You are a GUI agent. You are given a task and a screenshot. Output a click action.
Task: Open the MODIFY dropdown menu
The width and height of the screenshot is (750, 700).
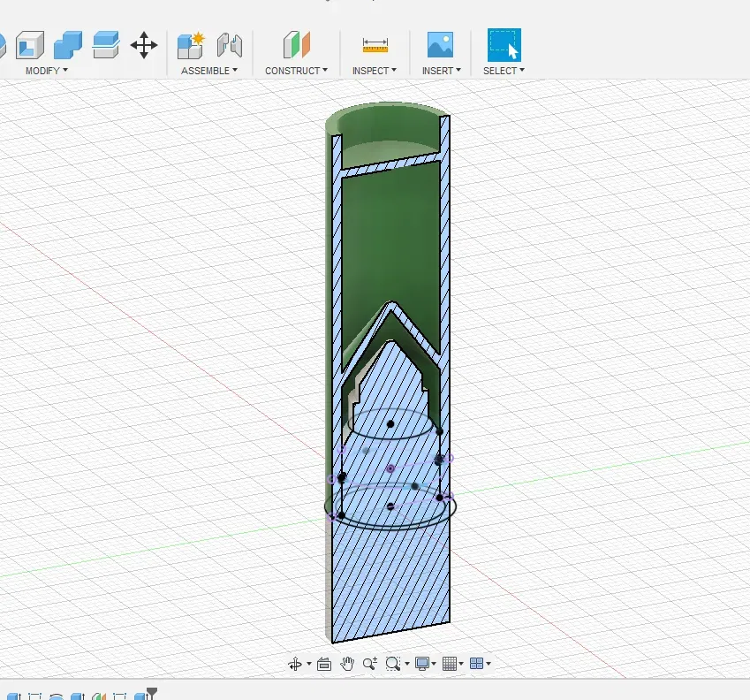coord(46,71)
